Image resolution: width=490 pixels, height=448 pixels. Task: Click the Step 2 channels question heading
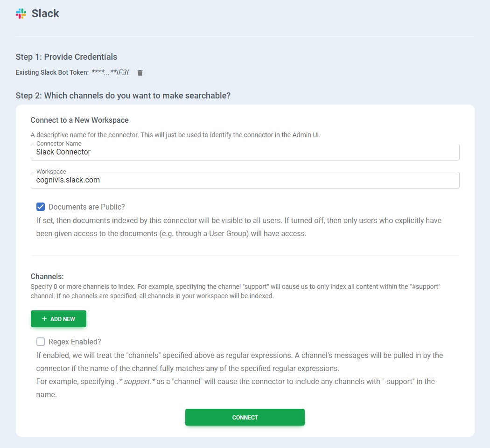123,96
